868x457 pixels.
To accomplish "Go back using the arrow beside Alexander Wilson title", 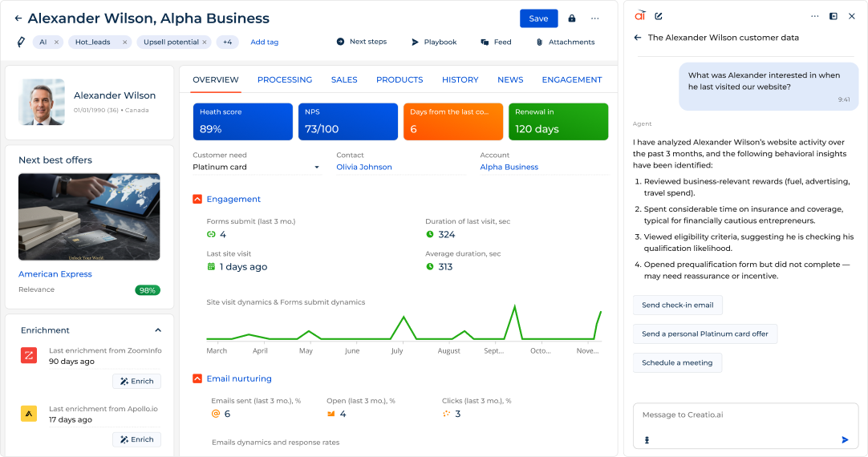I will (x=18, y=18).
